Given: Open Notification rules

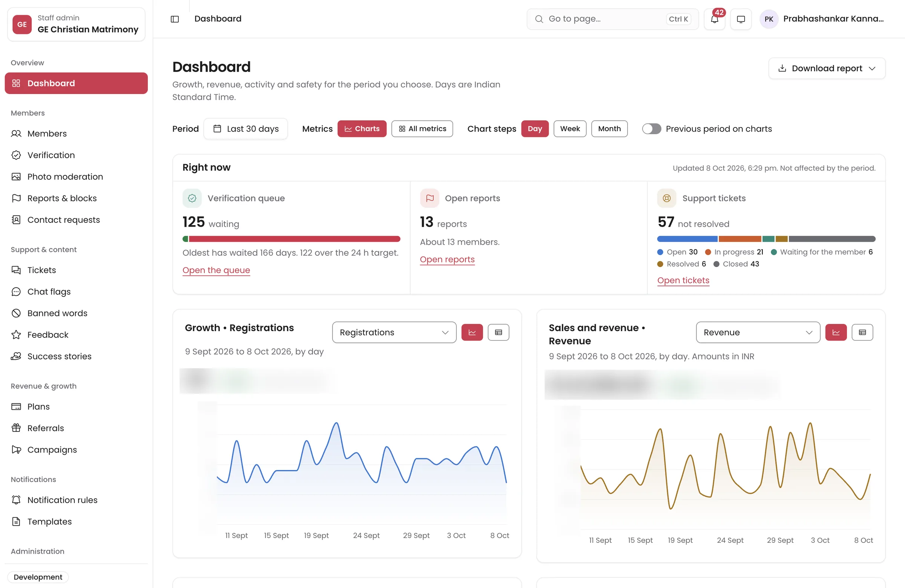Looking at the screenshot, I should tap(76, 500).
